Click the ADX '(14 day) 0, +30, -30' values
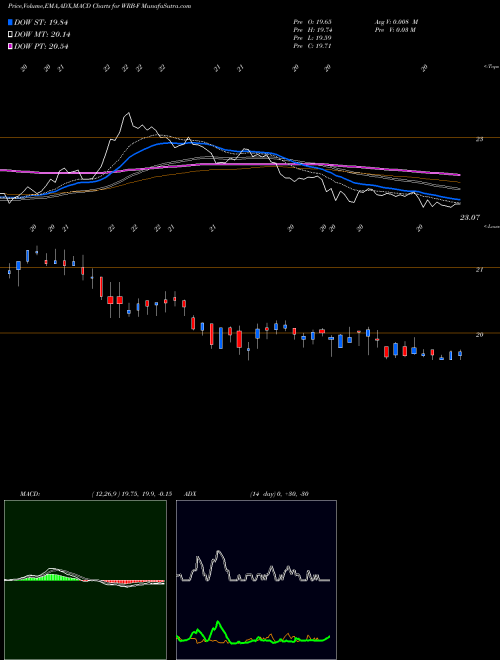 [279, 494]
